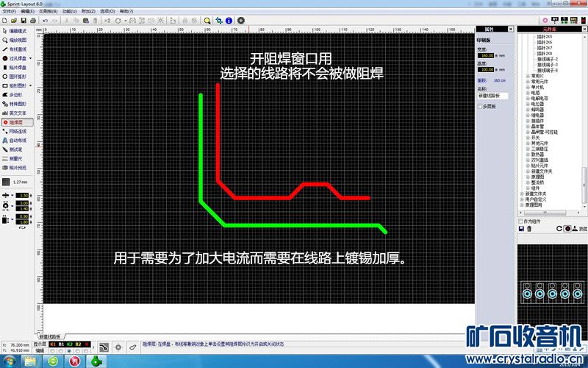588x368 pixels.
Task: Select the 缩放视图 zoom view tool
Action: 15,40
